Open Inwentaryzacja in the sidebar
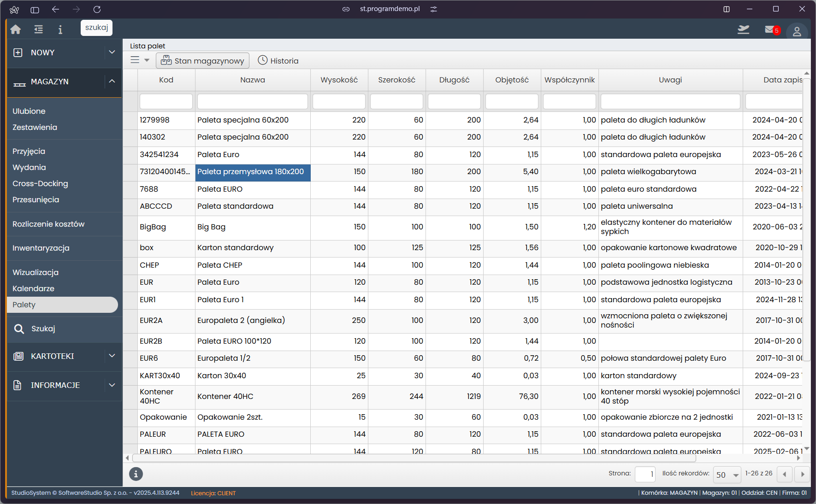816x504 pixels. coord(41,248)
